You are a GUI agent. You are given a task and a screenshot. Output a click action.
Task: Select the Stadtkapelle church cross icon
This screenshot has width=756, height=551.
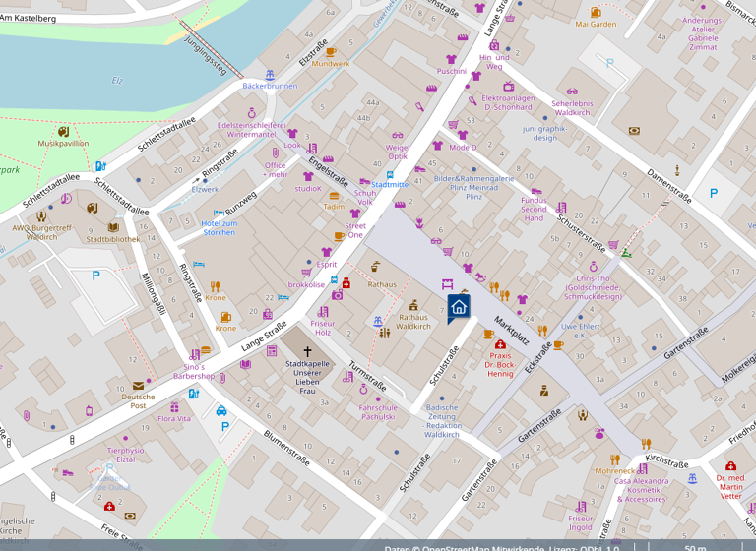[307, 351]
